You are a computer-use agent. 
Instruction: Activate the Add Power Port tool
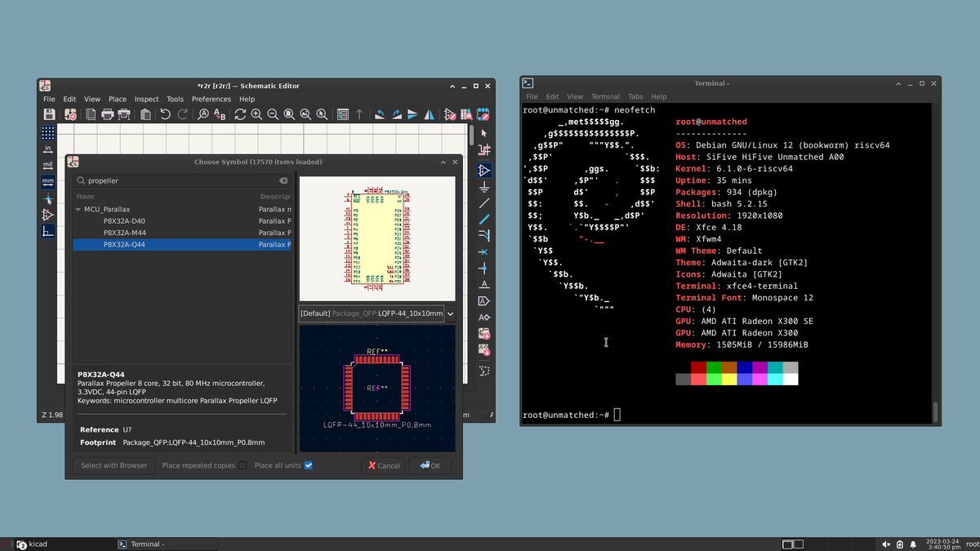pyautogui.click(x=484, y=186)
